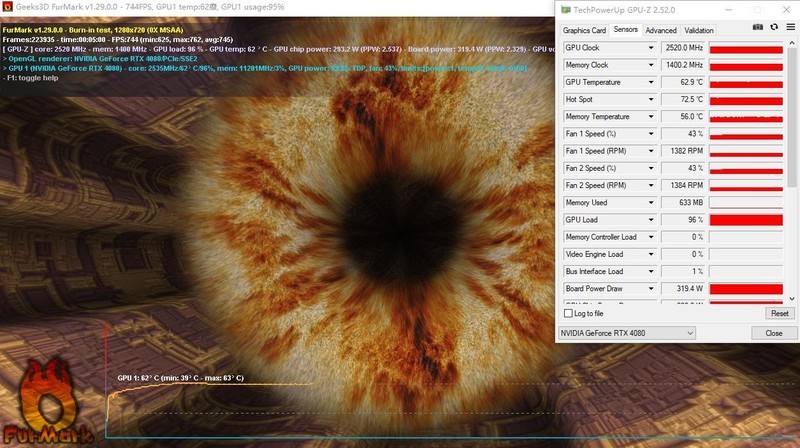
Task: Click the GPU-Z app icon in title bar
Action: click(x=566, y=9)
